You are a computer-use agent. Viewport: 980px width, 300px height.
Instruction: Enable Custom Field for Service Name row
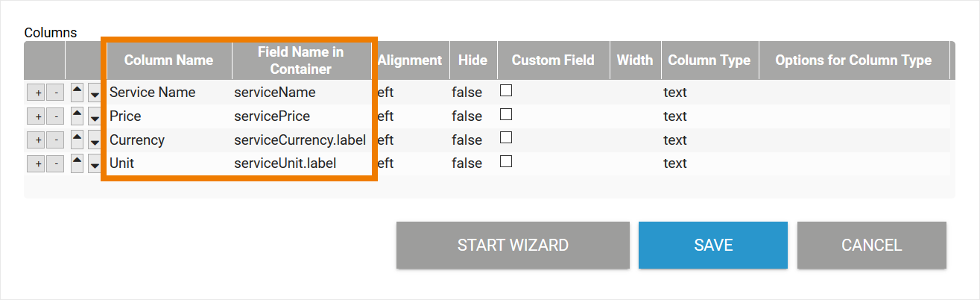point(506,91)
